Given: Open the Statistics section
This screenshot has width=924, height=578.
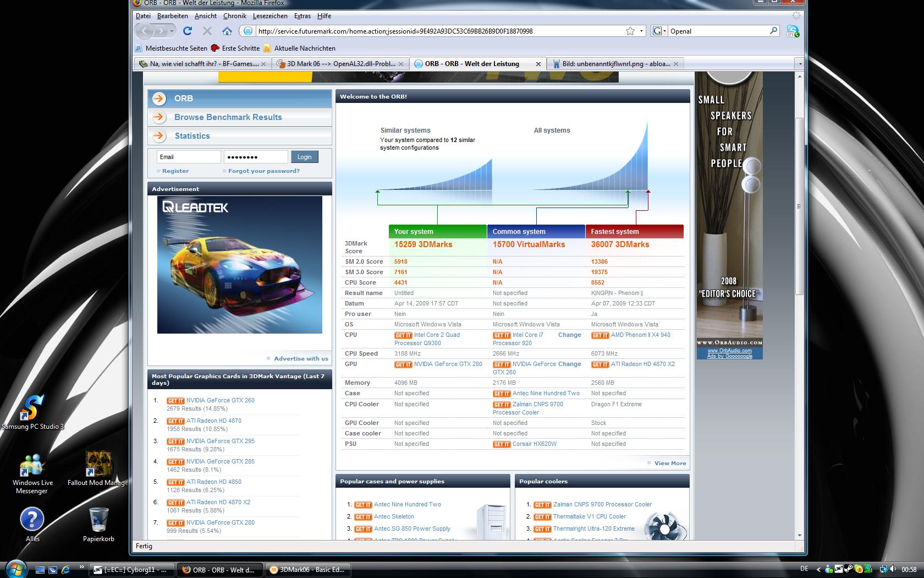Looking at the screenshot, I should (x=192, y=136).
